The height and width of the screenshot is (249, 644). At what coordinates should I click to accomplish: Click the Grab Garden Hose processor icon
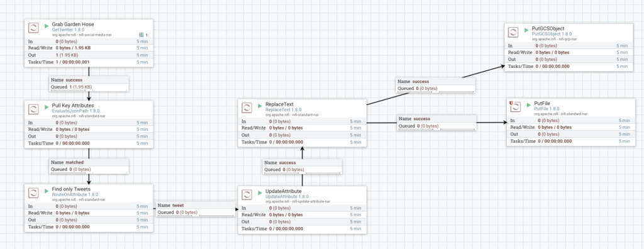[33, 28]
